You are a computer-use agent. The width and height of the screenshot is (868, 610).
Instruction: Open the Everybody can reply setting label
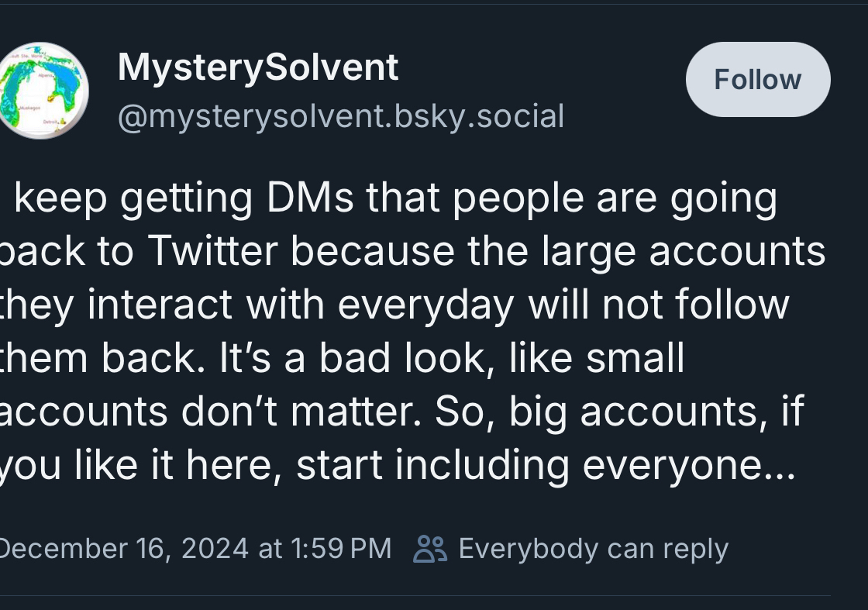click(593, 549)
